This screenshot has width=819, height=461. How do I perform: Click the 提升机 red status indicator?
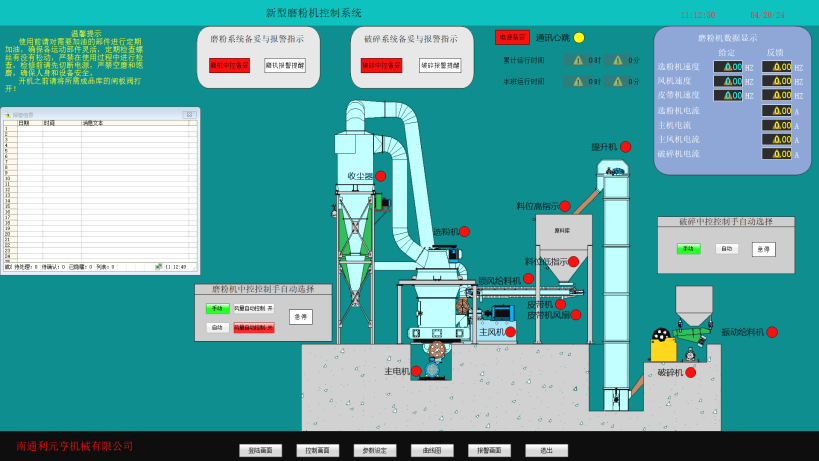point(626,147)
